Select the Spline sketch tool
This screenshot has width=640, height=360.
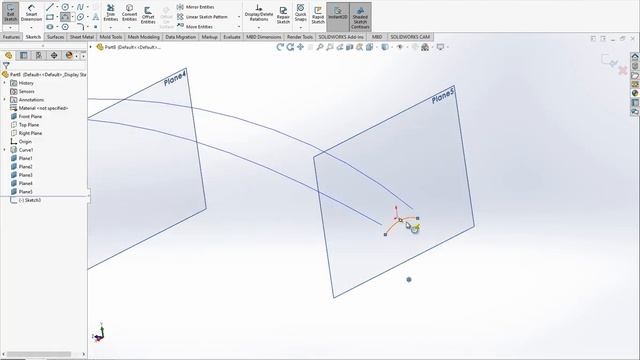pos(80,7)
